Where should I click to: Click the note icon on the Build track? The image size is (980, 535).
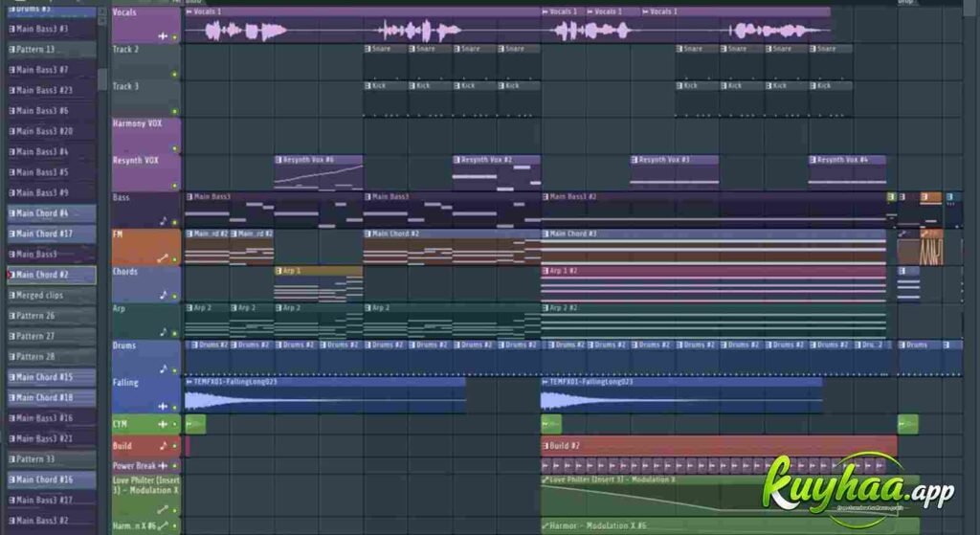[164, 446]
